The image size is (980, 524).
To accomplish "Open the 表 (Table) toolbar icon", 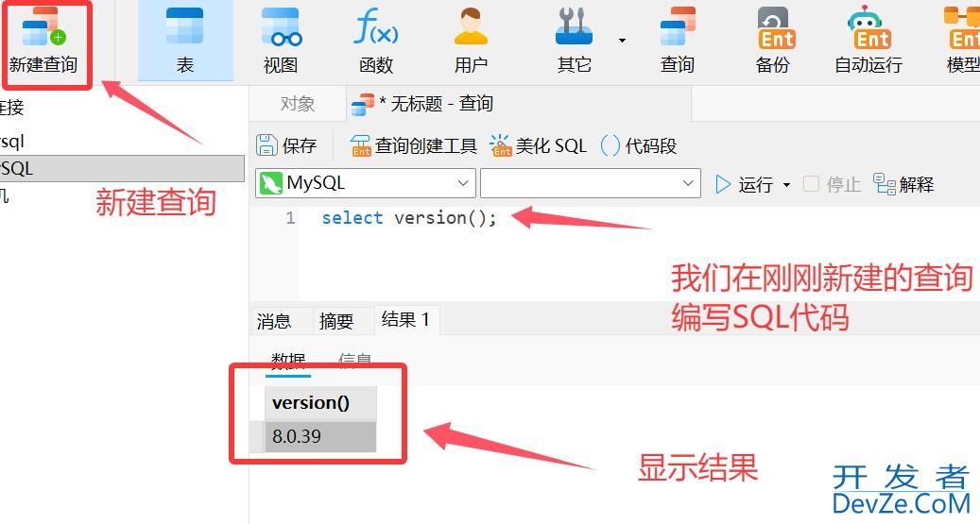I will 184,25.
